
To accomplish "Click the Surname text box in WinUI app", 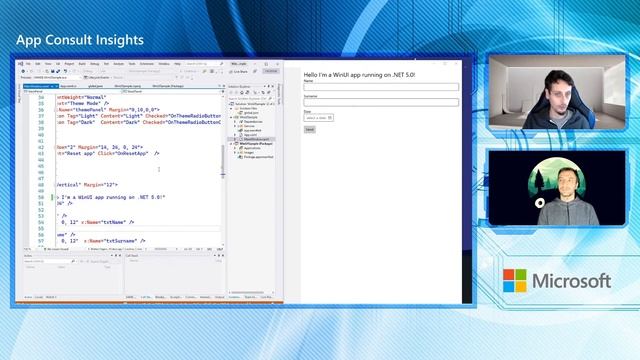I will coord(381,102).
